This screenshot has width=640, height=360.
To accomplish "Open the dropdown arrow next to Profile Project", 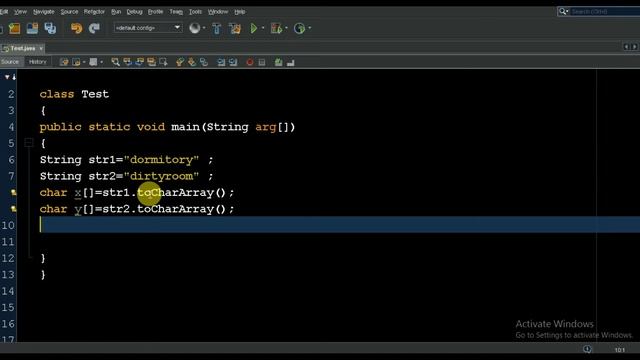I will point(309,28).
